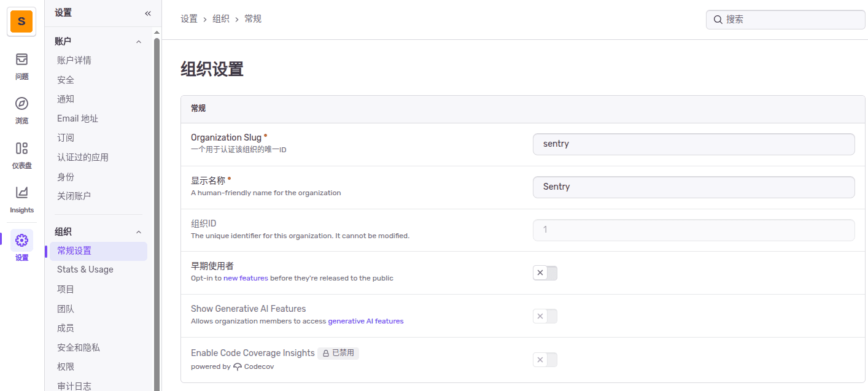Open the Insights chart icon
This screenshot has width=868, height=391.
click(x=21, y=193)
